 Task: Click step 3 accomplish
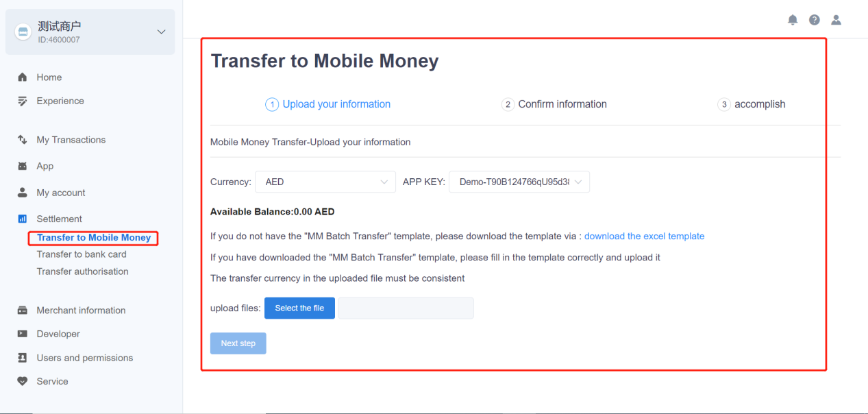point(751,104)
